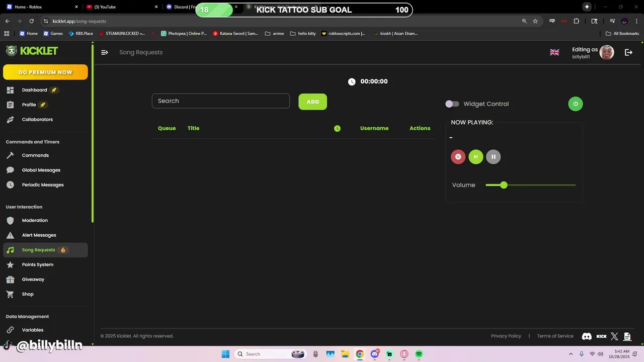
Task: Open Windows Start menu
Action: (x=225, y=354)
